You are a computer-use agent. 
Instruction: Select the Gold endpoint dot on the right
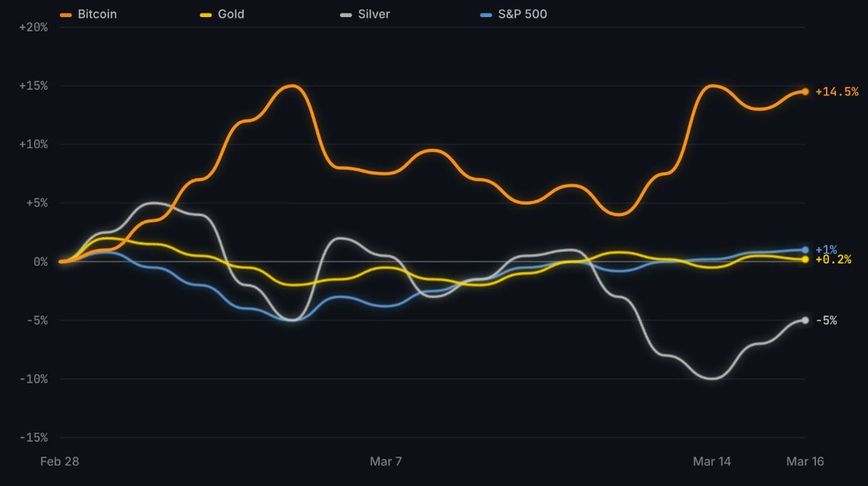point(805,259)
